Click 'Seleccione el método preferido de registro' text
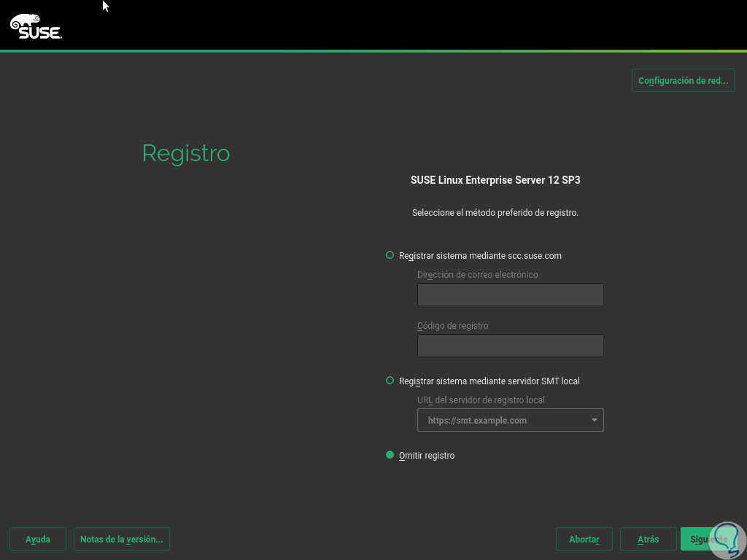 (x=495, y=213)
